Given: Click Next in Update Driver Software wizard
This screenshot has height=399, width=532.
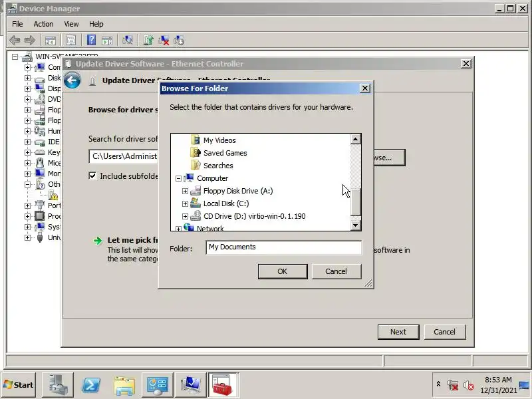Looking at the screenshot, I should tap(398, 332).
